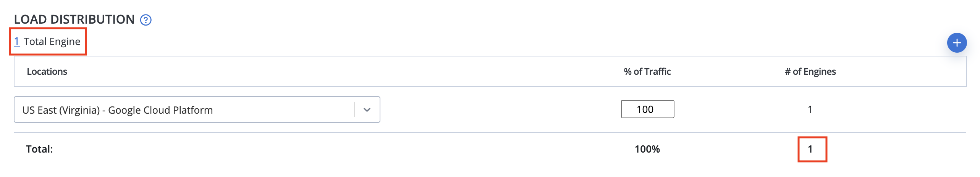Click blank area in the Total row
980x177 pixels.
click(x=344, y=149)
